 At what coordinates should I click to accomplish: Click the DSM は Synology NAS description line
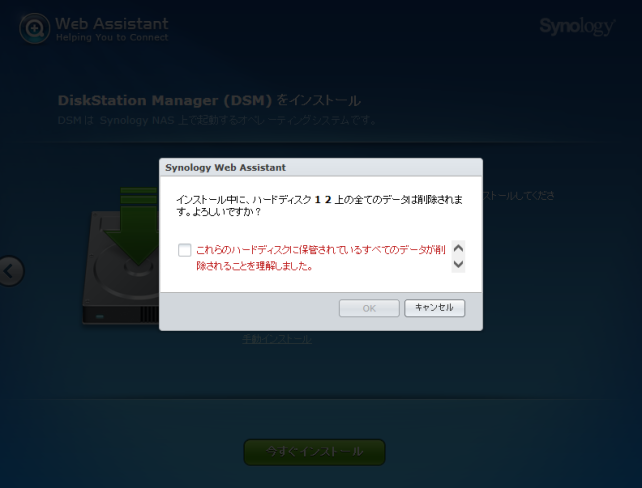(217, 120)
